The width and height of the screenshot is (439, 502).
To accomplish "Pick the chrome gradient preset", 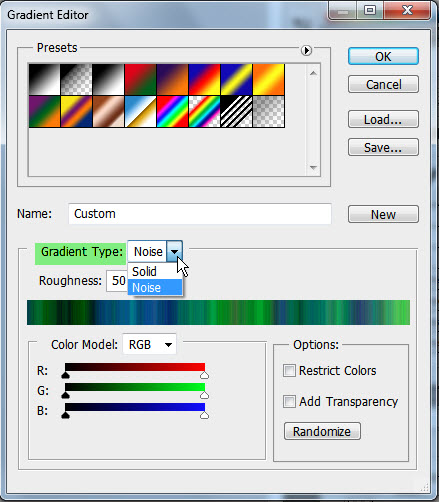I will tap(140, 112).
